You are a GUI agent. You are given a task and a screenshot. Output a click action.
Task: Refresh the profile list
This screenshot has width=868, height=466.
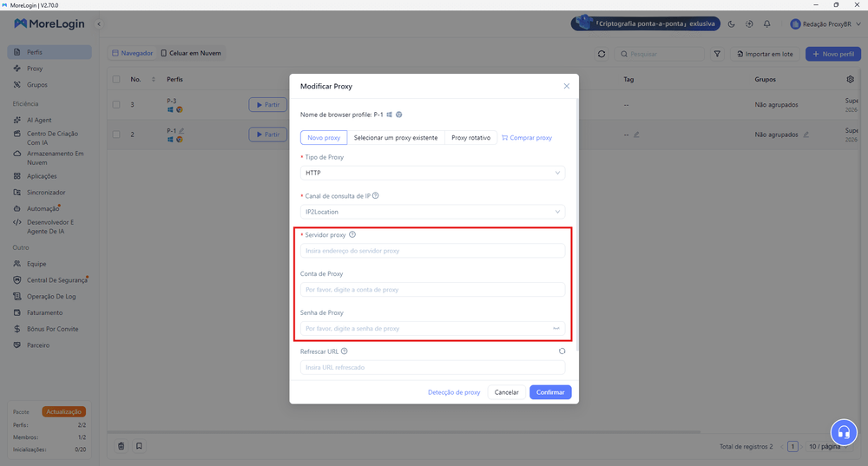(x=602, y=54)
